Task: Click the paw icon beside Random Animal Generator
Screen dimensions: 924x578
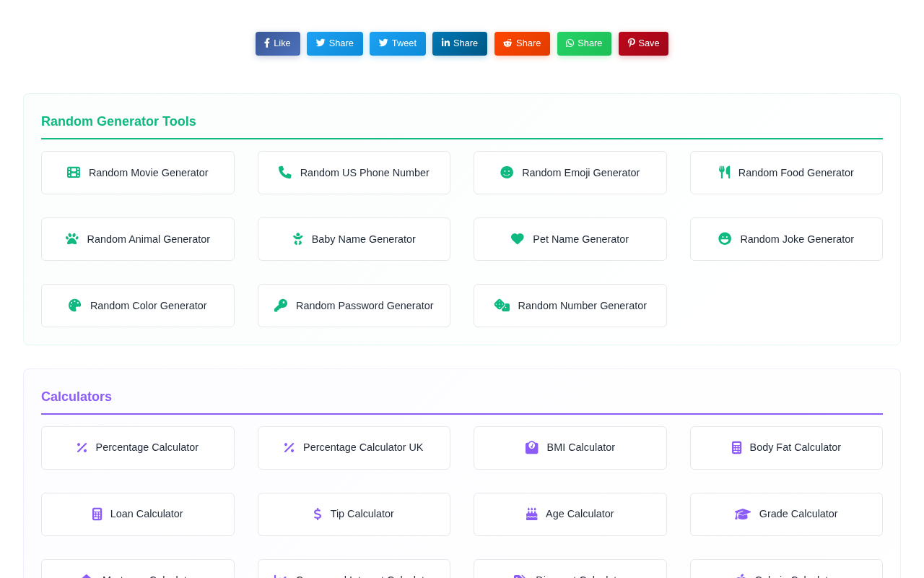Action: pos(72,239)
